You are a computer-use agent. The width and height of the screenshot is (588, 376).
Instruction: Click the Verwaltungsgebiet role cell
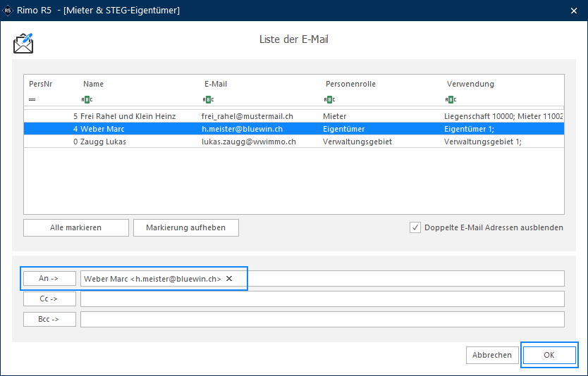[357, 142]
